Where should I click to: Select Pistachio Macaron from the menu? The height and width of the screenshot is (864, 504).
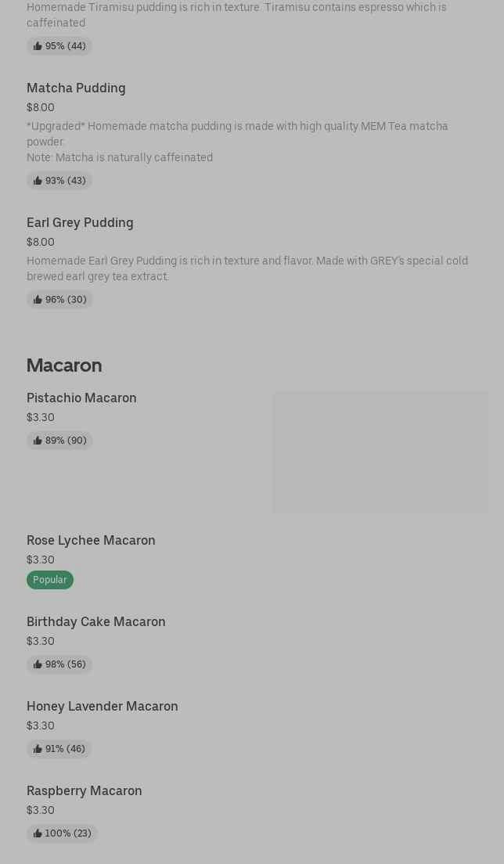point(81,398)
